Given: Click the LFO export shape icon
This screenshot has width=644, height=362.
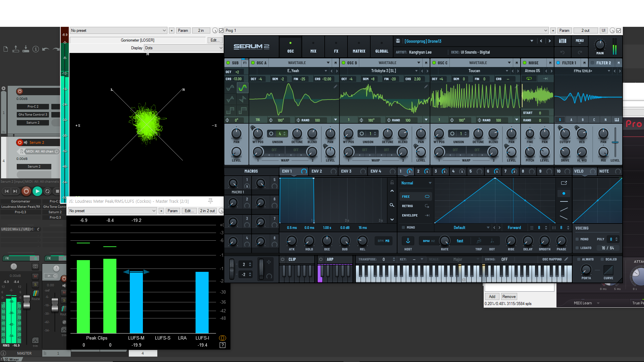Looking at the screenshot, I should tap(564, 183).
